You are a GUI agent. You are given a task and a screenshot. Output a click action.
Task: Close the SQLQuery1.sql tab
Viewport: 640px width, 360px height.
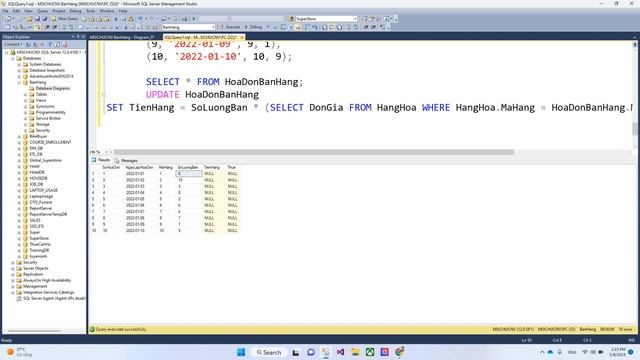pyautogui.click(x=242, y=37)
